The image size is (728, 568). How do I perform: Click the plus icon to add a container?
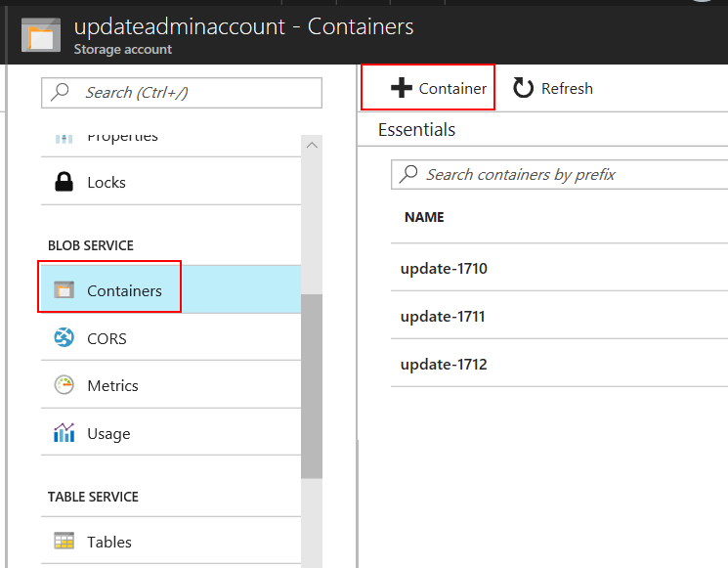(x=402, y=88)
